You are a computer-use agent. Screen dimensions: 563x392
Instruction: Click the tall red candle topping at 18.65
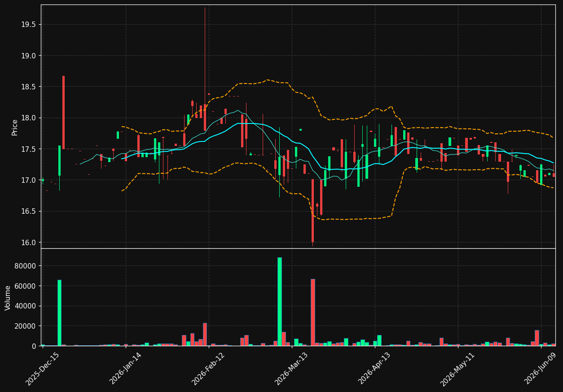point(63,112)
